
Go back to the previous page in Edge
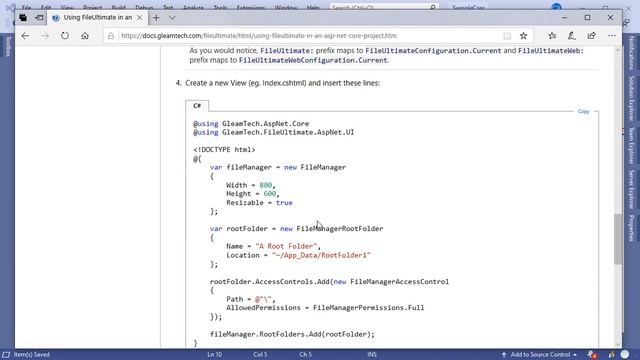(25, 36)
